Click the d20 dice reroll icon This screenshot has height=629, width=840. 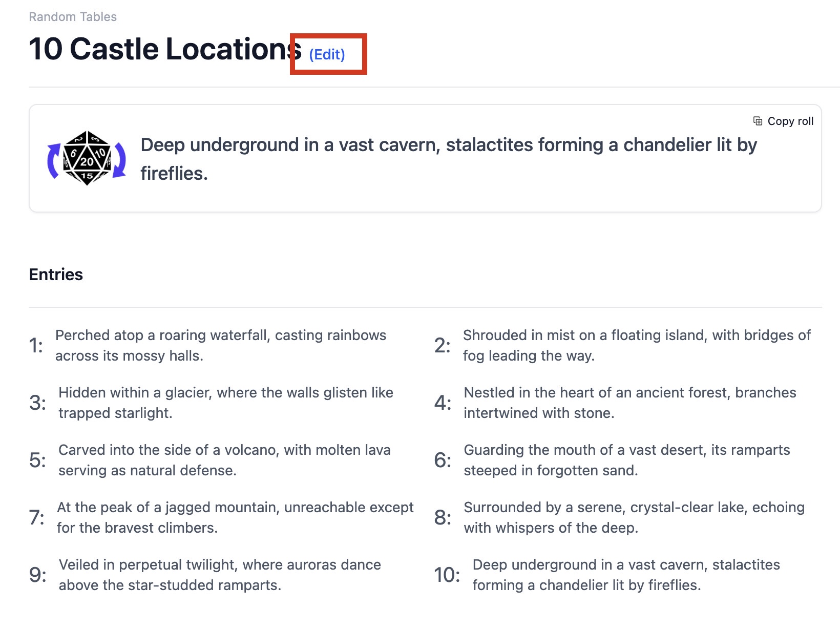tap(87, 158)
